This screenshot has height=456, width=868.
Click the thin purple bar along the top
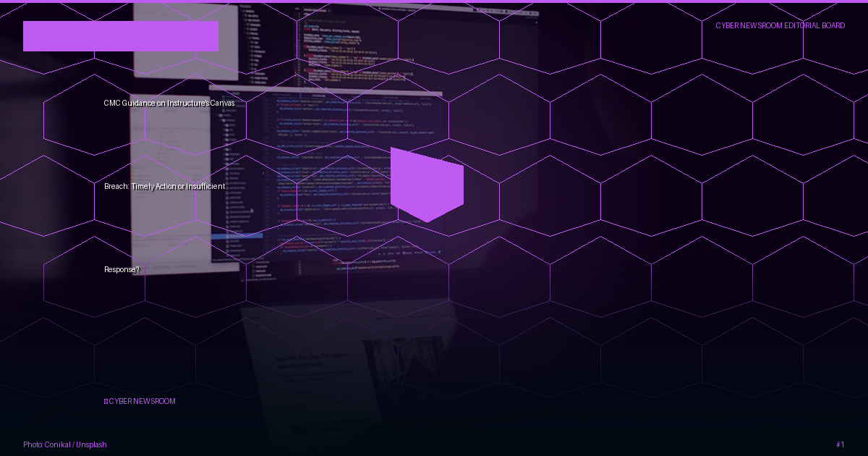pyautogui.click(x=434, y=1)
